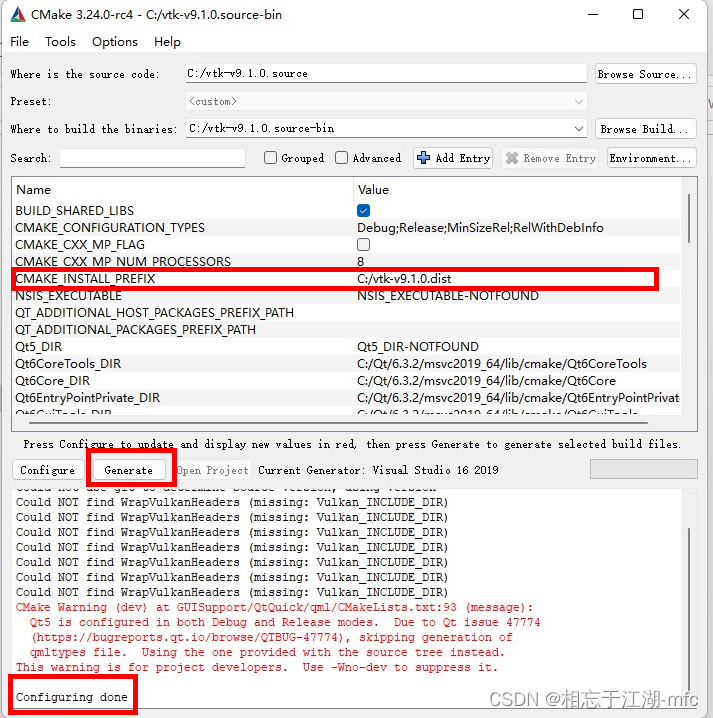
Task: Click the Qt6CoreTools cmake path value
Action: point(502,363)
